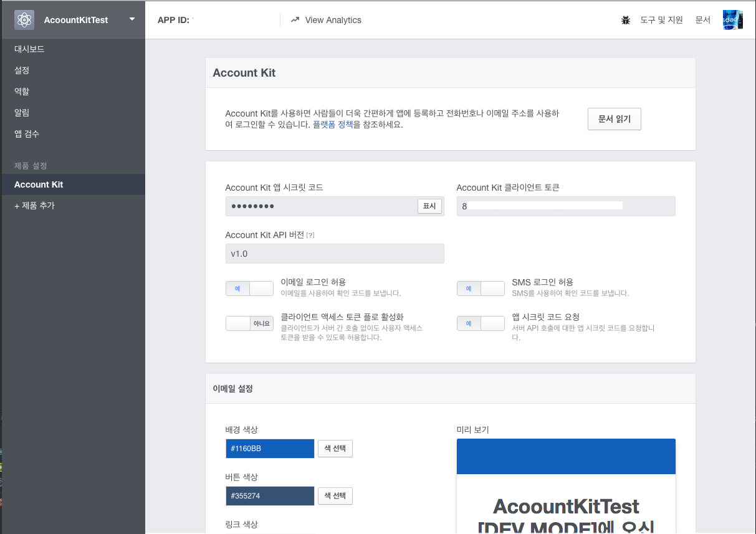Open the 문서 menu in the top bar
756x534 pixels.
703,20
